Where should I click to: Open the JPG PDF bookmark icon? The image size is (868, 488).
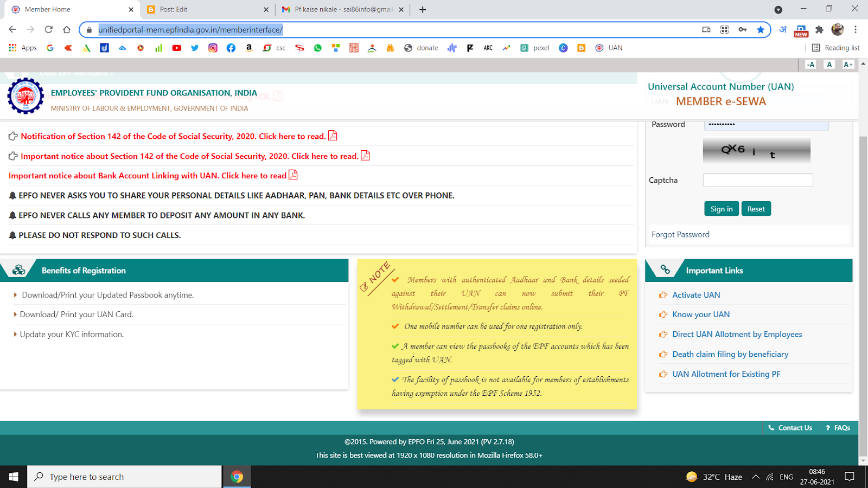coord(354,48)
